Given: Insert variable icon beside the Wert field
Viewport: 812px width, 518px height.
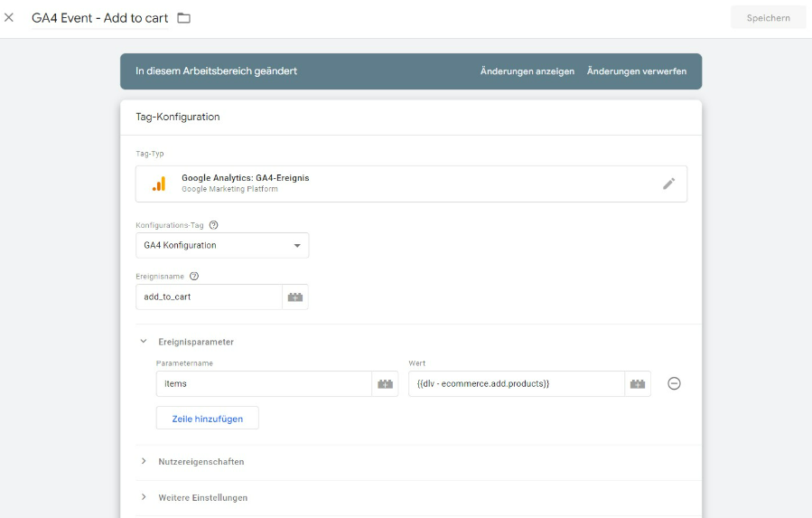Looking at the screenshot, I should [x=638, y=383].
